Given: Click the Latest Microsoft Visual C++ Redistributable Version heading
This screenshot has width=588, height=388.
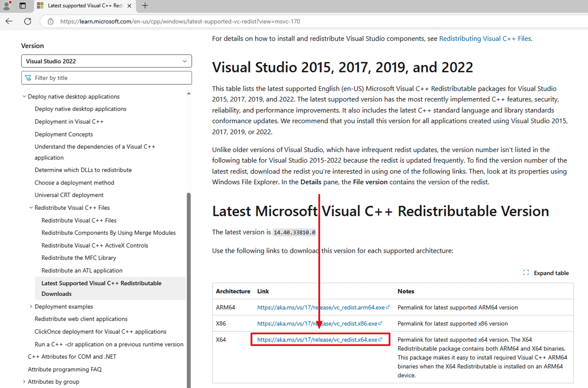Looking at the screenshot, I should point(380,211).
